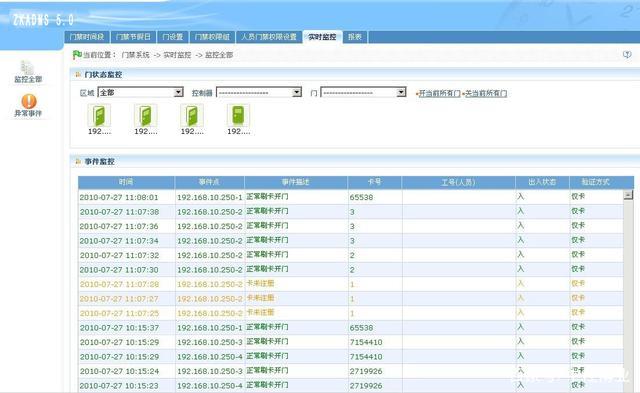Click card number 2719926 in the 10:15:23 row

366,386
